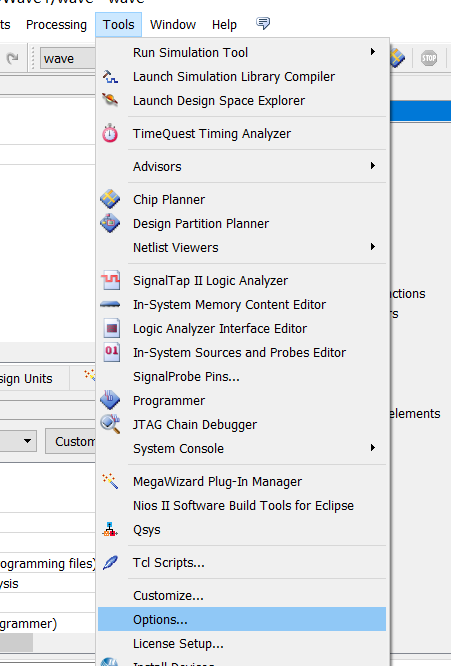
Task: Select In-System Memory Content Editor
Action: [x=242, y=305]
